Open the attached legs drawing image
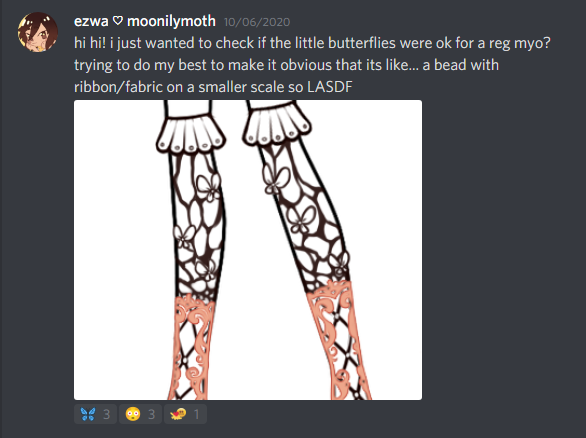The height and width of the screenshot is (438, 586). coord(248,250)
